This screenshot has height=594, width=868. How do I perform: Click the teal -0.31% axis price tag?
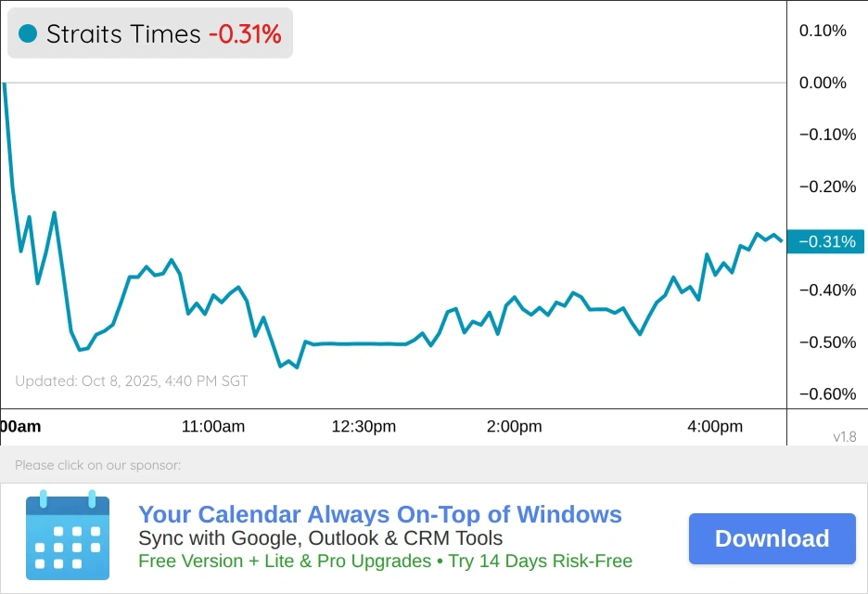(x=826, y=242)
